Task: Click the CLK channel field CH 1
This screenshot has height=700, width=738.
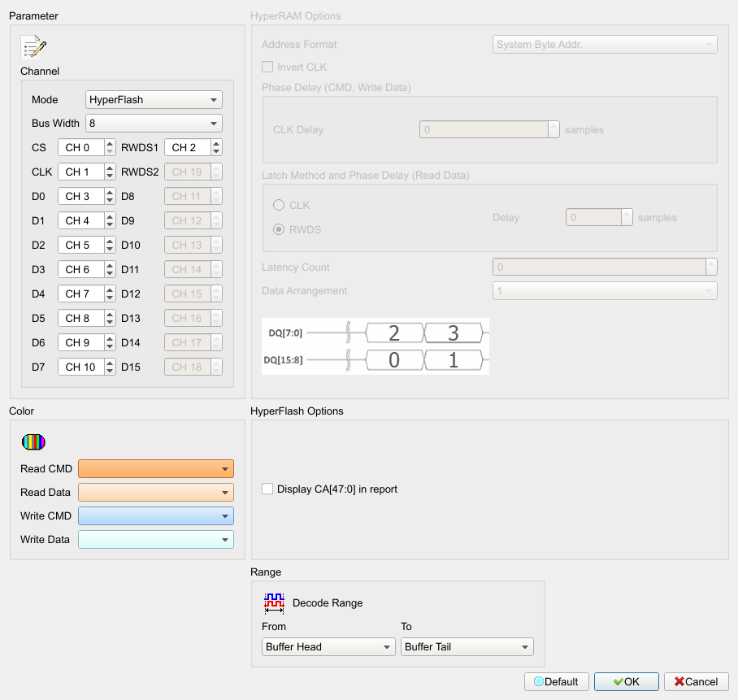Action: [81, 172]
